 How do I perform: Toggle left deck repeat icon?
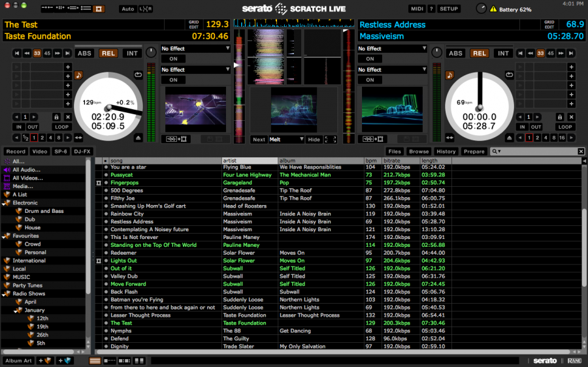point(138,74)
